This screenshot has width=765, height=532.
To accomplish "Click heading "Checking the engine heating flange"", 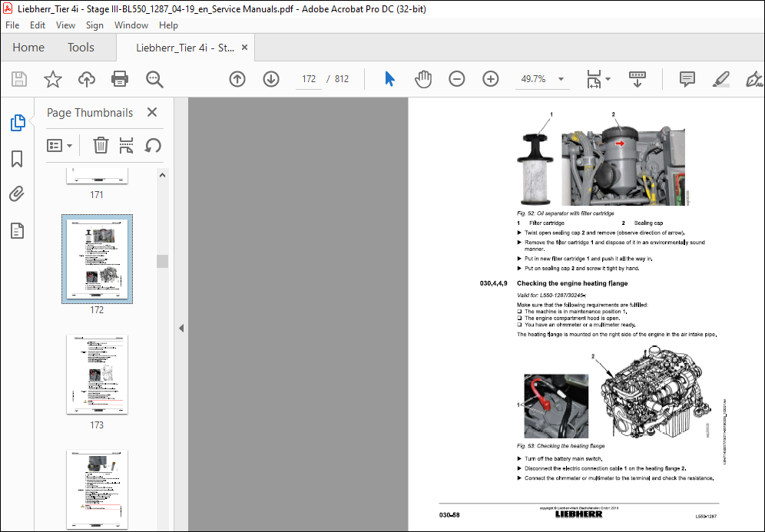I will 571,283.
